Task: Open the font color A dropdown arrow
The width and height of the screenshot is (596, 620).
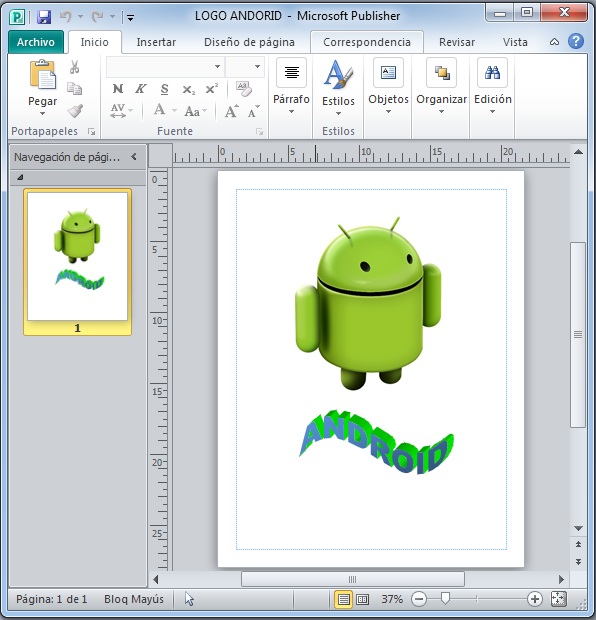Action: coord(174,111)
